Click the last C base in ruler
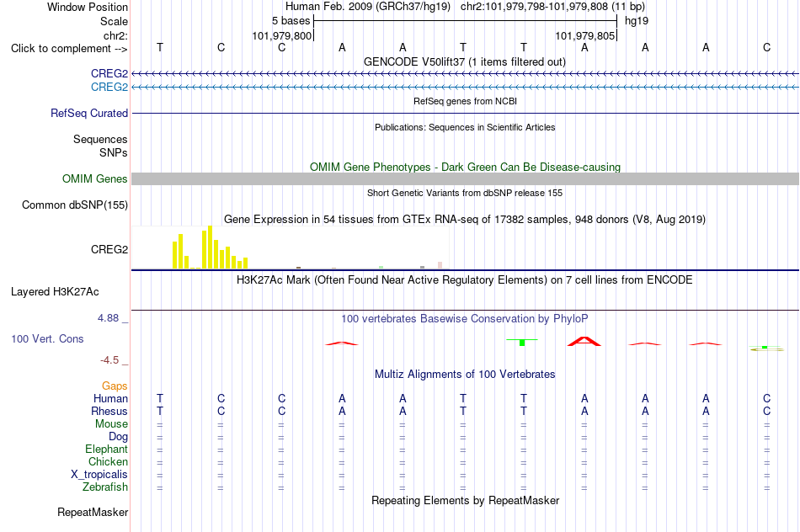Screen dimensions: 800x532 [x=766, y=47]
